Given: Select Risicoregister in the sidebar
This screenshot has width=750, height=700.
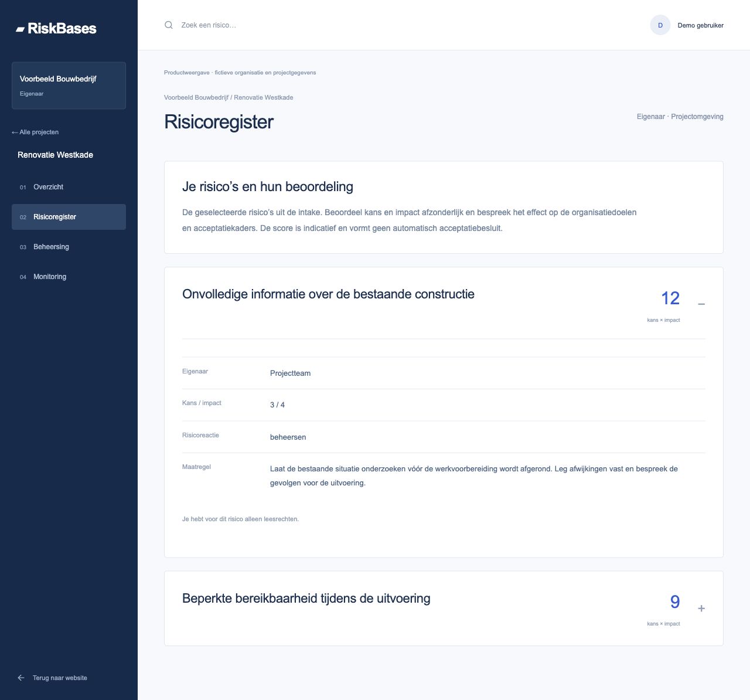Looking at the screenshot, I should [69, 217].
